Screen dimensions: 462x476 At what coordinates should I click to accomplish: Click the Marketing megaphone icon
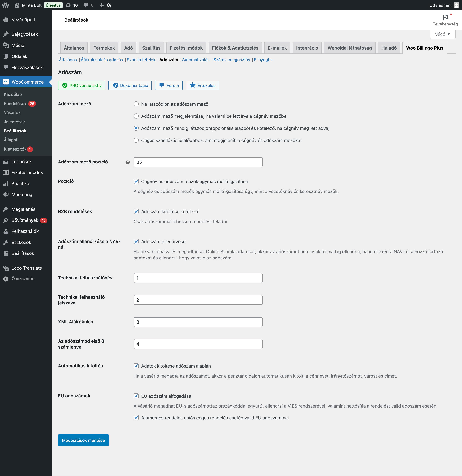point(6,195)
